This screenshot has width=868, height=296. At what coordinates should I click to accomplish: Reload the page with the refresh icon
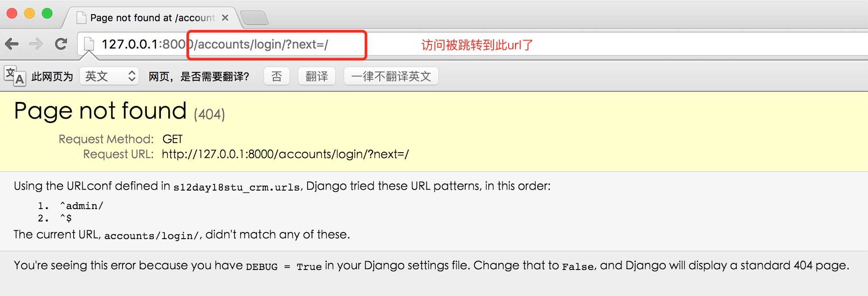pyautogui.click(x=61, y=44)
